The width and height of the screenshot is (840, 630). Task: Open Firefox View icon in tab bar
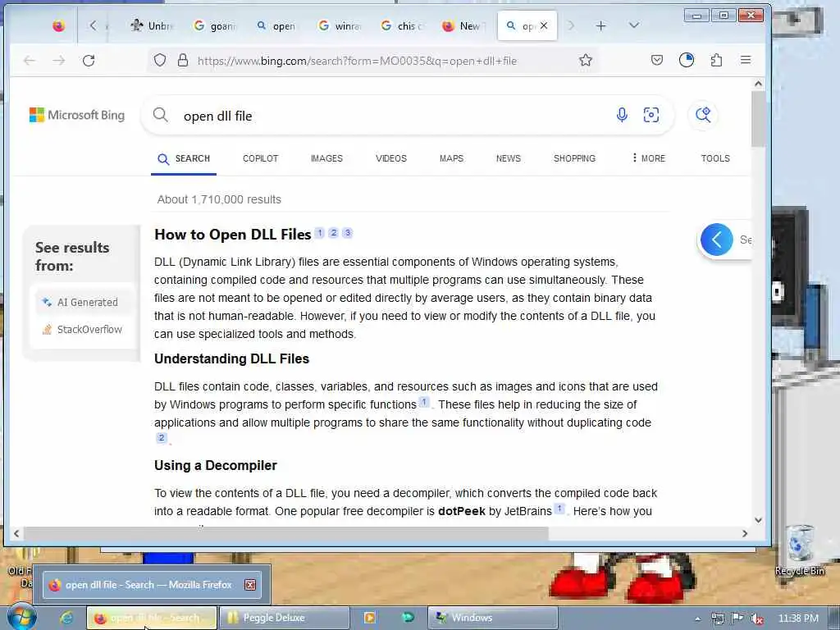tap(58, 25)
